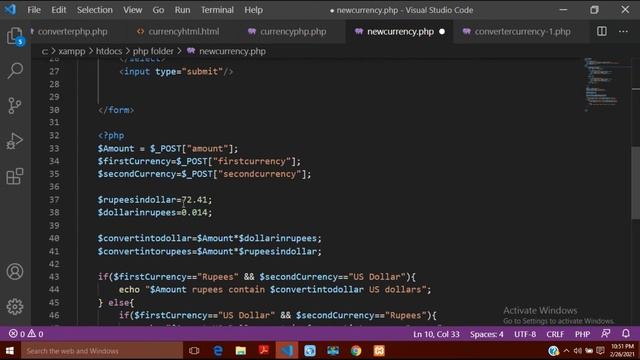
Task: Open the Edit menu
Action: click(58, 10)
